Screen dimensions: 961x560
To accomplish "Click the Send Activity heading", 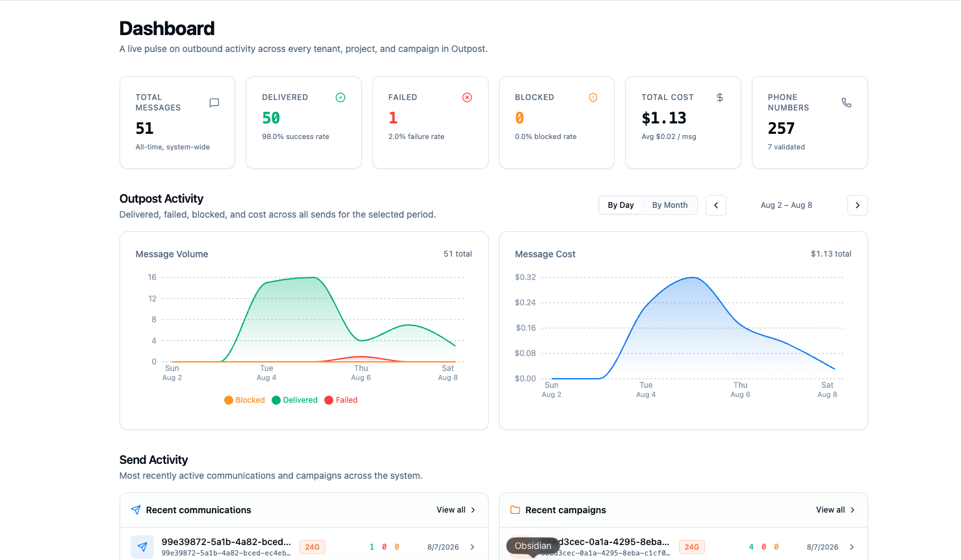I will pyautogui.click(x=153, y=460).
